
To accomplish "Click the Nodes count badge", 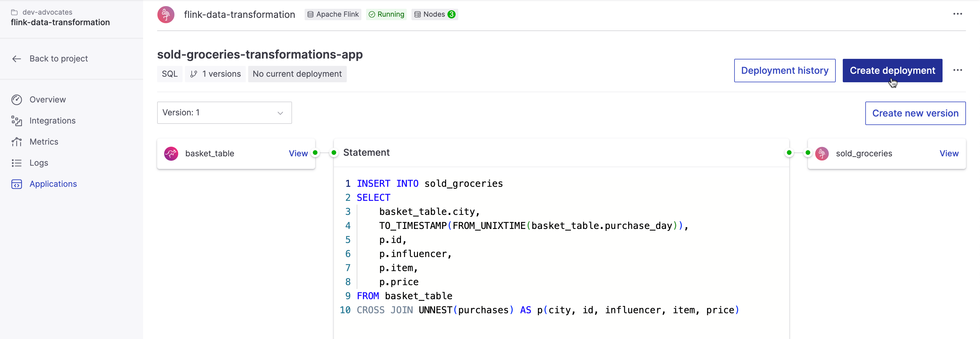I will tap(435, 14).
